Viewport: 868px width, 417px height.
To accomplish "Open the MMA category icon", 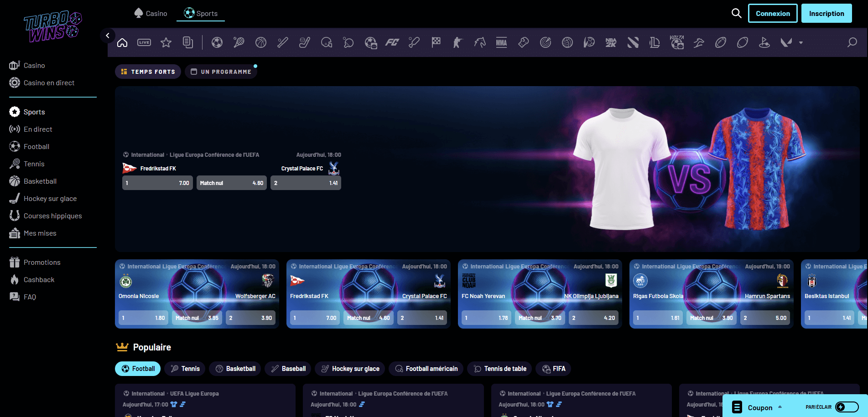I will point(501,42).
